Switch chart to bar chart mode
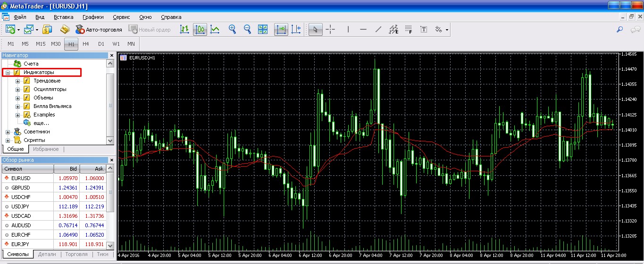Screen dimensions: 644x264 coord(185,30)
